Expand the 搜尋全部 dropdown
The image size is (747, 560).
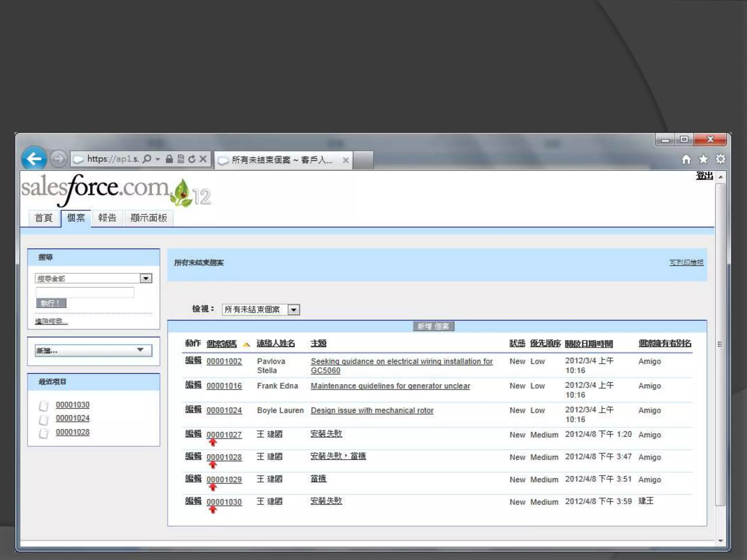[x=146, y=279]
